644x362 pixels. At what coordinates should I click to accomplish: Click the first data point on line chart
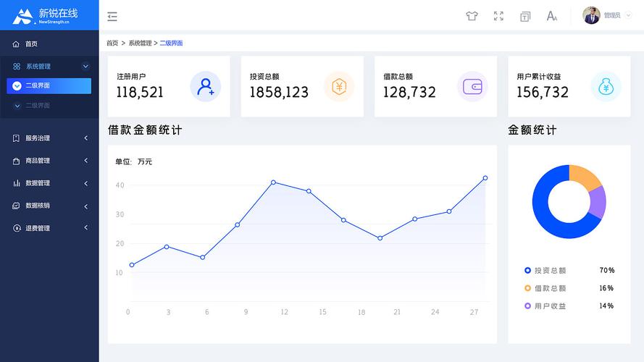(132, 265)
